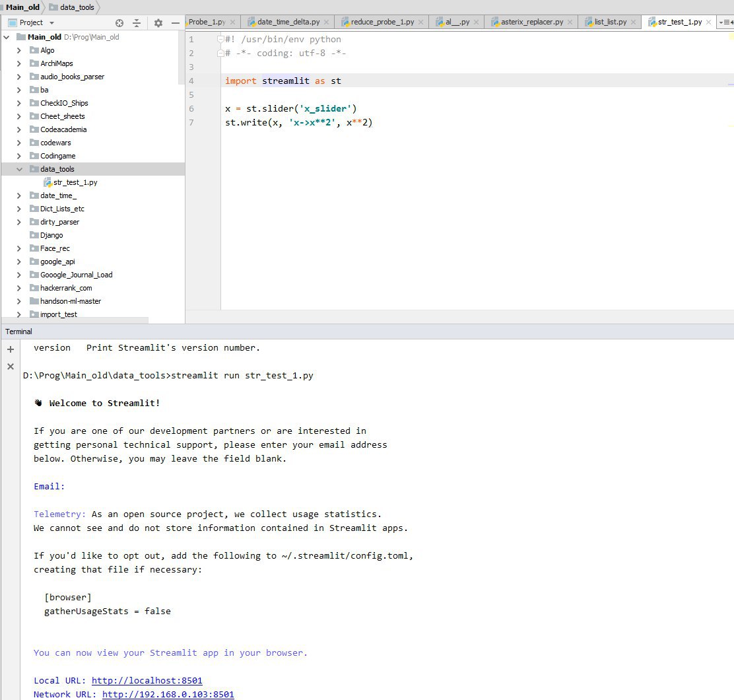Click the collapse all icon in Project panel
734x700 pixels.
pos(137,22)
